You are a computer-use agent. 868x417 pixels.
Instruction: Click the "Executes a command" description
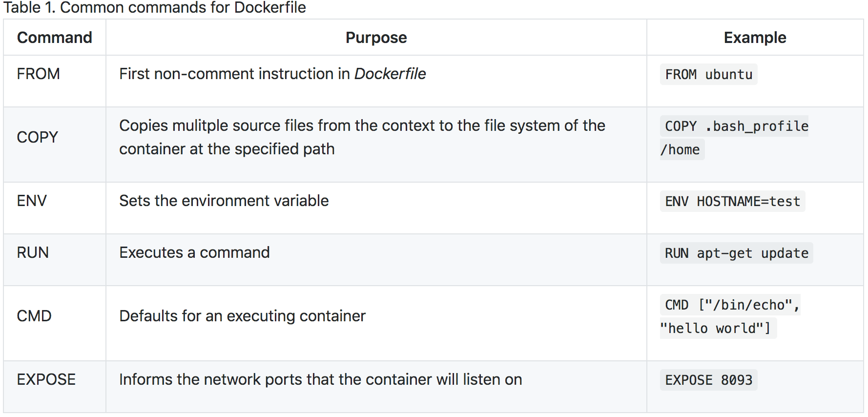point(194,252)
